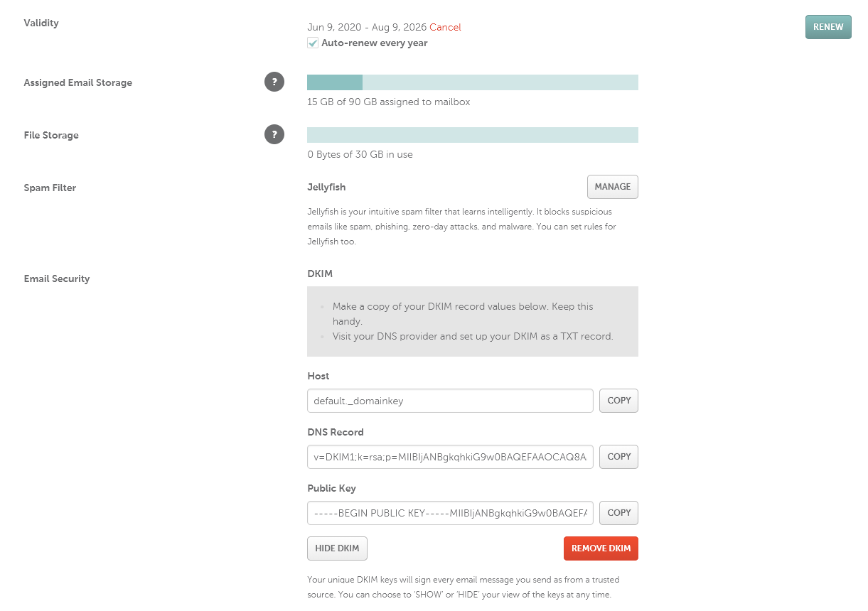Click inside the Public Key field
This screenshot has height=611, width=868.
450,513
